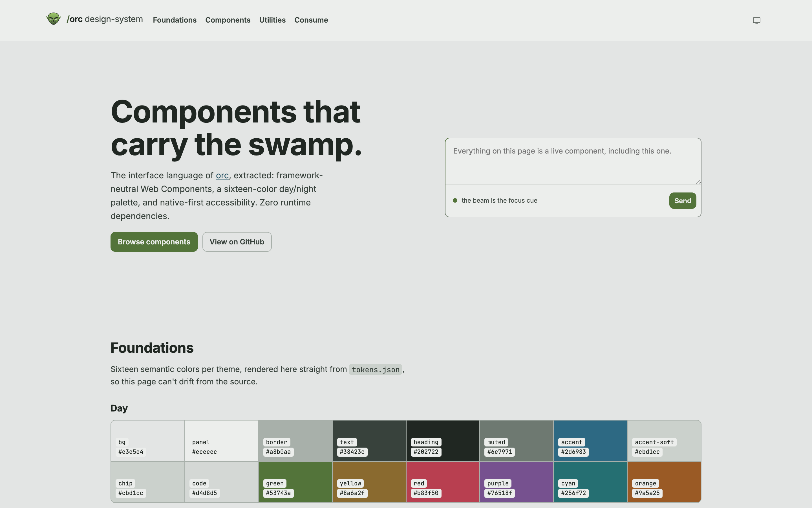The image size is (812, 508).
Task: Open the Utilities nav item
Action: pos(272,20)
